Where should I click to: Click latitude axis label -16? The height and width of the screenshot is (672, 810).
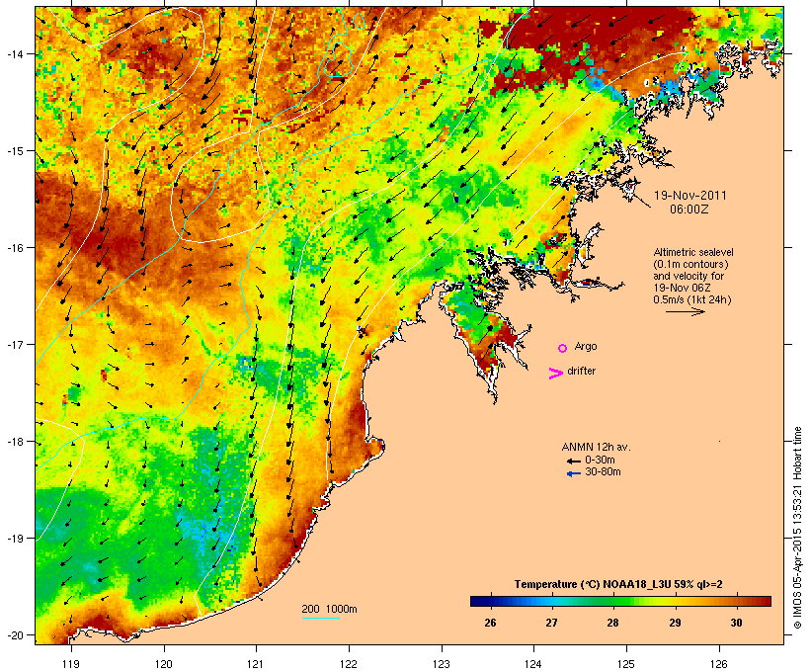[x=15, y=248]
